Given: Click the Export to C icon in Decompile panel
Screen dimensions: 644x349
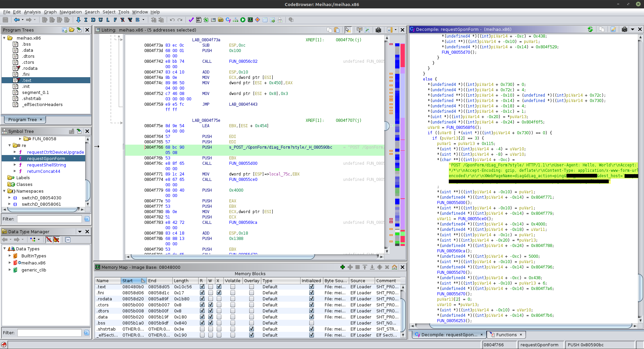Looking at the screenshot, I should (x=613, y=30).
